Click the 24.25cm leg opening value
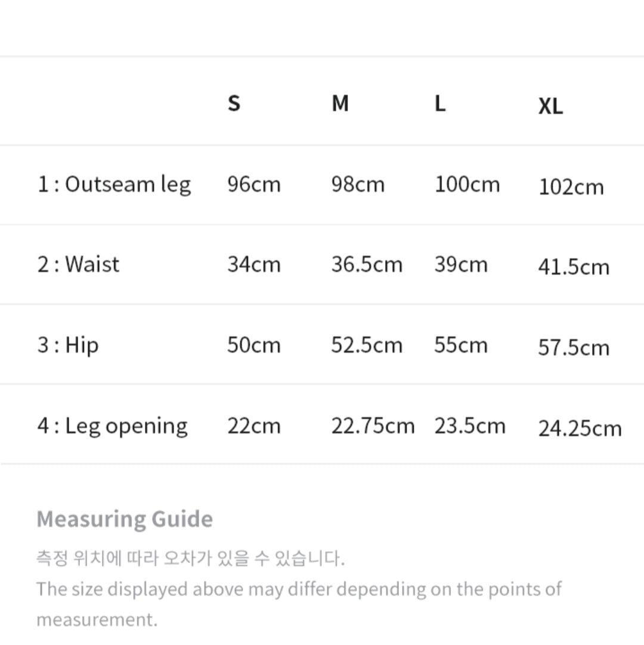Screen dimensions: 644x645 tap(579, 428)
